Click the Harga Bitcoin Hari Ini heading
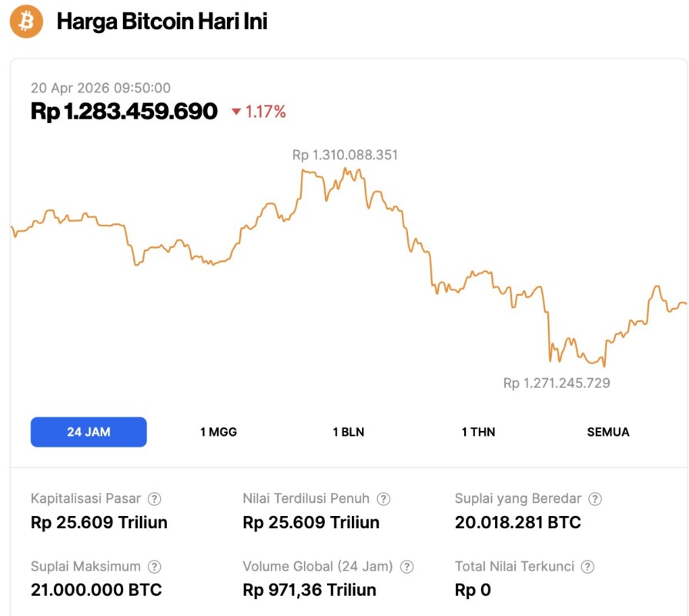Screen dimensions: 689x616 pyautogui.click(x=162, y=22)
